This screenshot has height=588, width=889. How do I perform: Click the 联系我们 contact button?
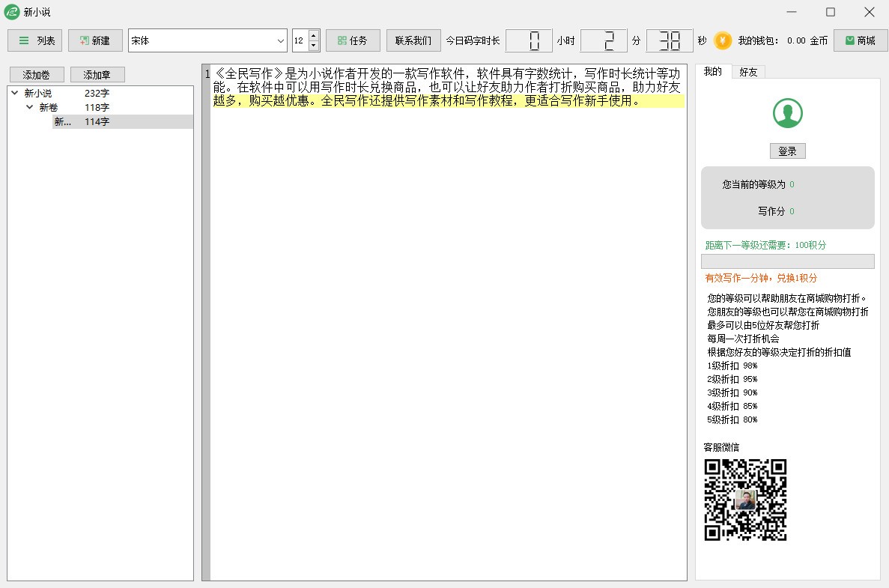coord(413,41)
